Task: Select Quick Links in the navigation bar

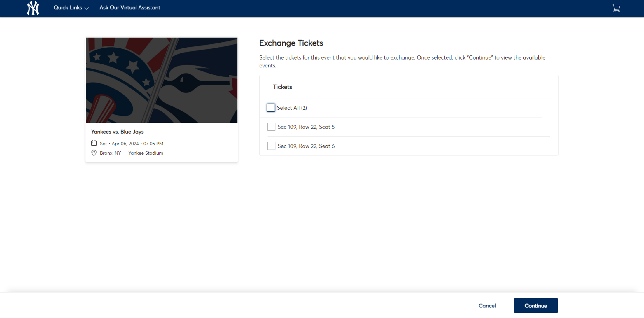Action: (68, 8)
